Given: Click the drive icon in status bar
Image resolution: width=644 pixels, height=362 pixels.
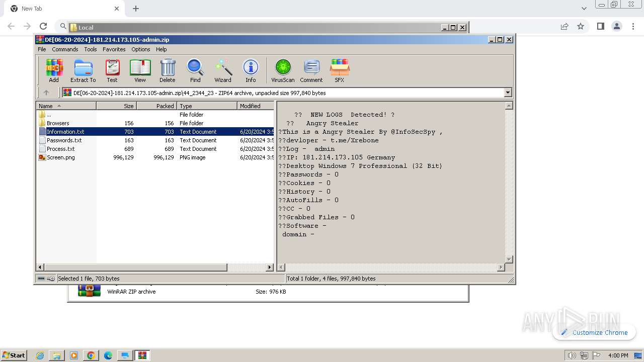Looking at the screenshot, I should (x=41, y=279).
